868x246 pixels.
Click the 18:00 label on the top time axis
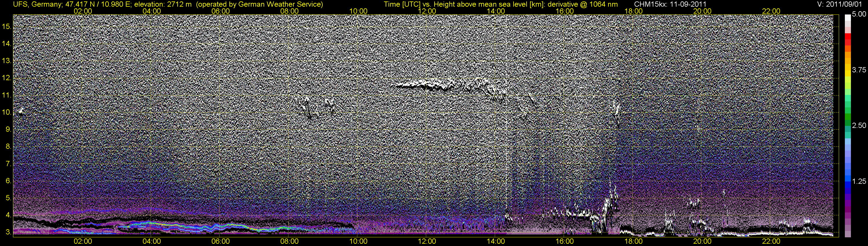(633, 11)
